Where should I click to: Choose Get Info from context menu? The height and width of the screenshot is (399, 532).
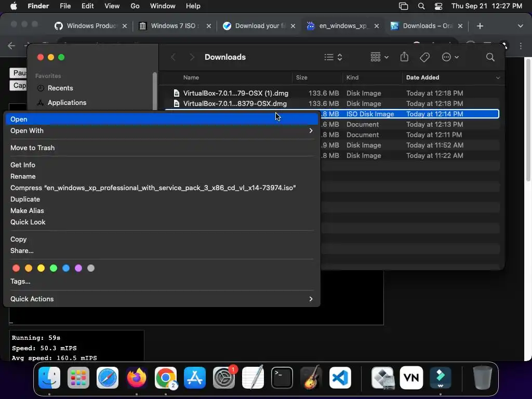[162, 165]
